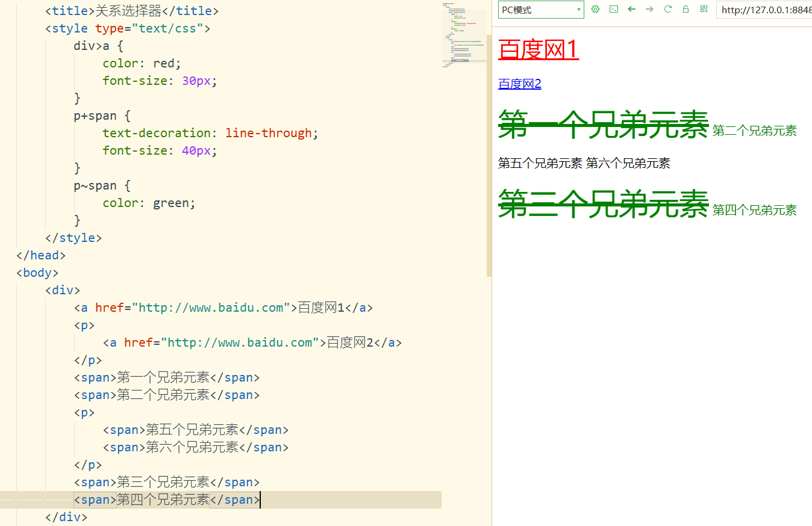Go forward in the built-in browser

tap(649, 9)
